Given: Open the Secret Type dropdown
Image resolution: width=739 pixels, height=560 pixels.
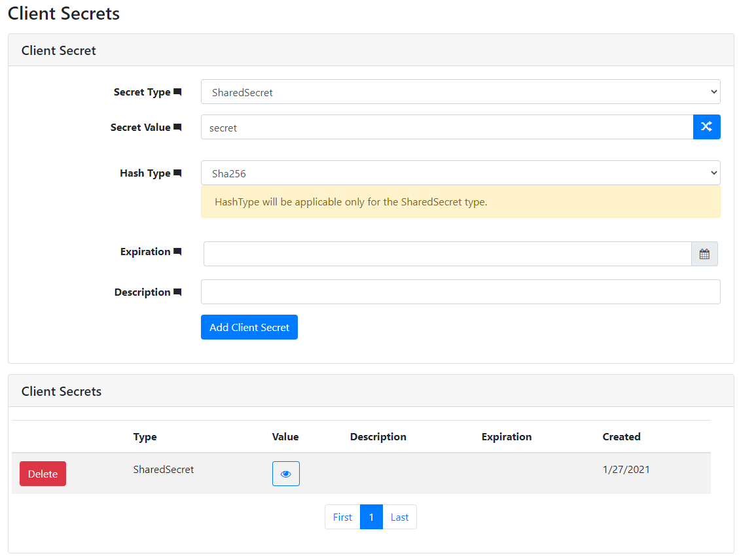Looking at the screenshot, I should tap(460, 92).
